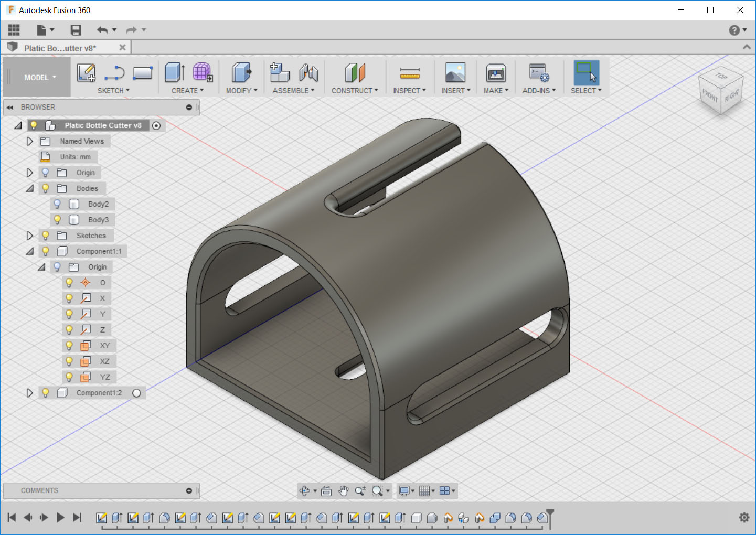Viewport: 756px width, 535px height.
Task: Open the INSERT menu
Action: (x=456, y=91)
